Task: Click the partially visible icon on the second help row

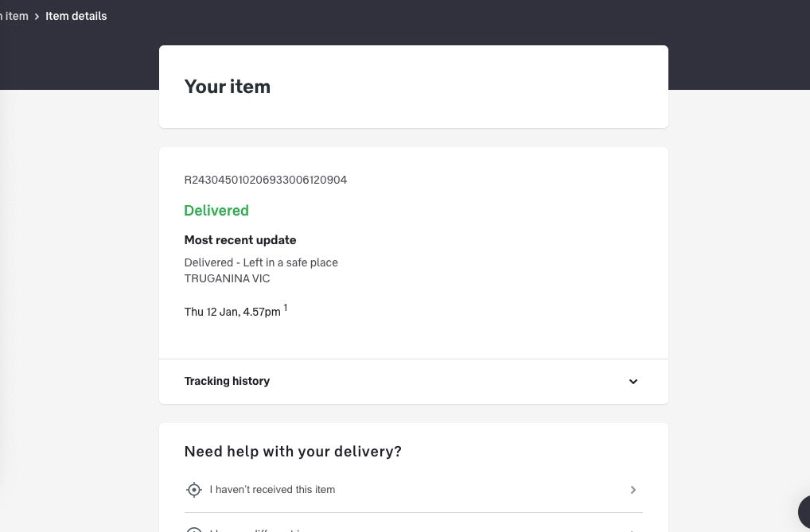Action: pos(193,530)
